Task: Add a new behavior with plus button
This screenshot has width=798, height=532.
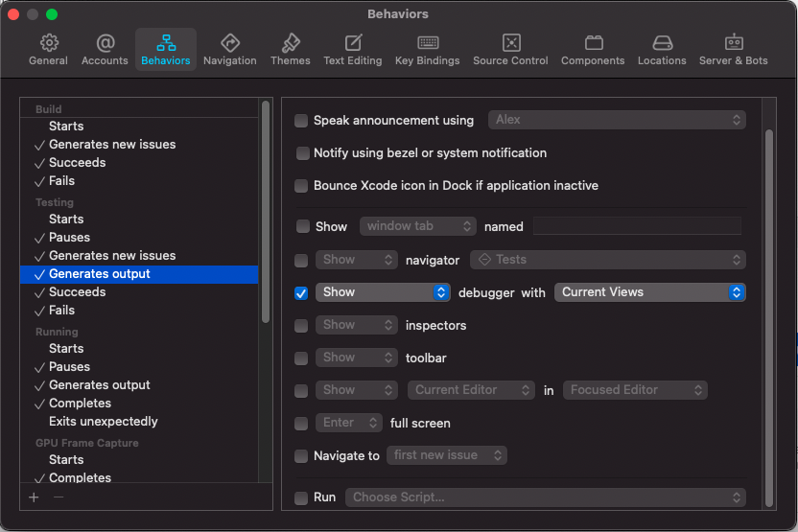Action: [x=34, y=497]
